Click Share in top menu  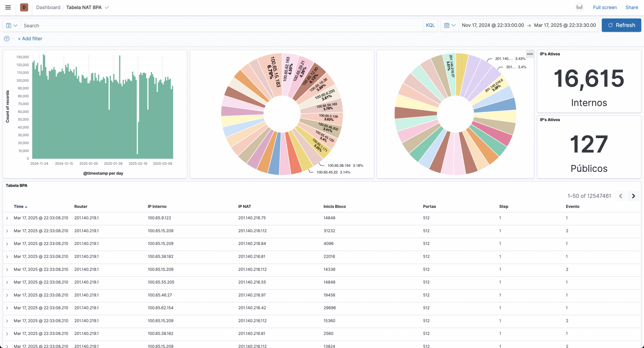(x=631, y=7)
